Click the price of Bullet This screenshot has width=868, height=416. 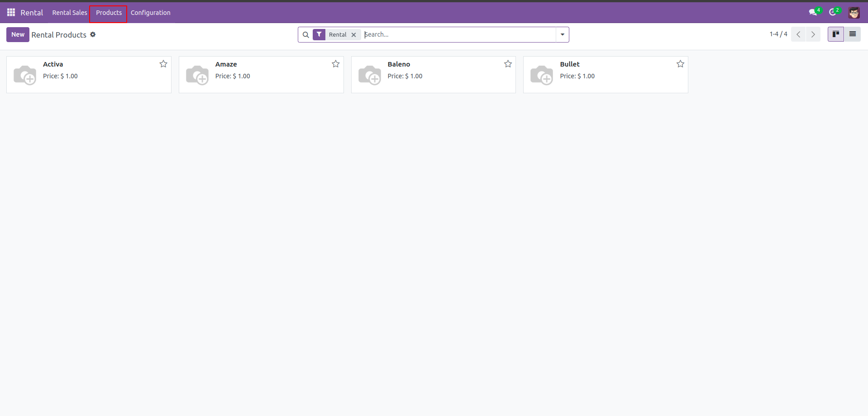577,76
